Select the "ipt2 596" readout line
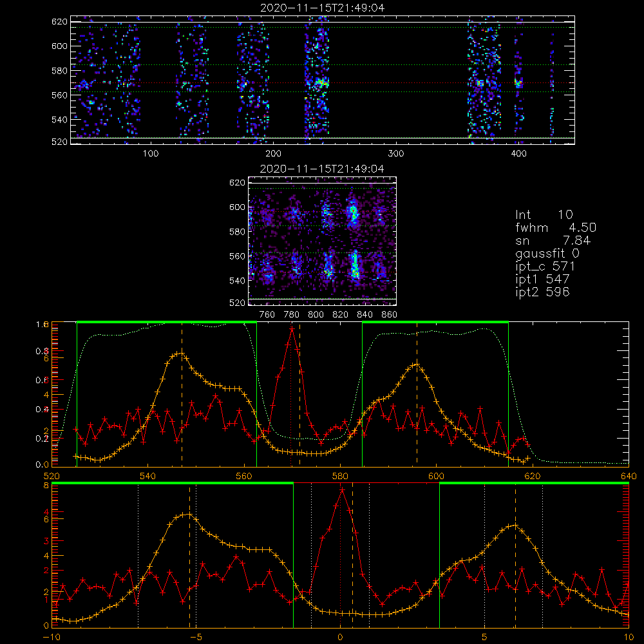The image size is (644, 644). click(542, 292)
